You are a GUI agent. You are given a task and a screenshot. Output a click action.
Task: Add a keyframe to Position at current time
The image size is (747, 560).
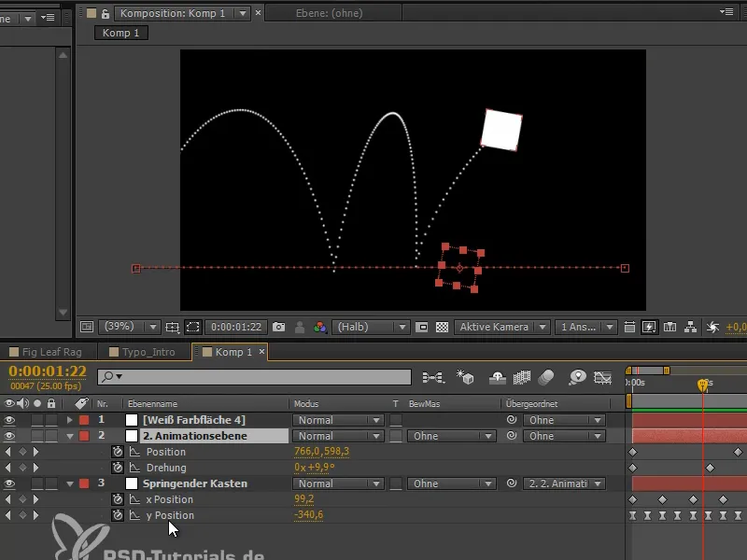[22, 452]
